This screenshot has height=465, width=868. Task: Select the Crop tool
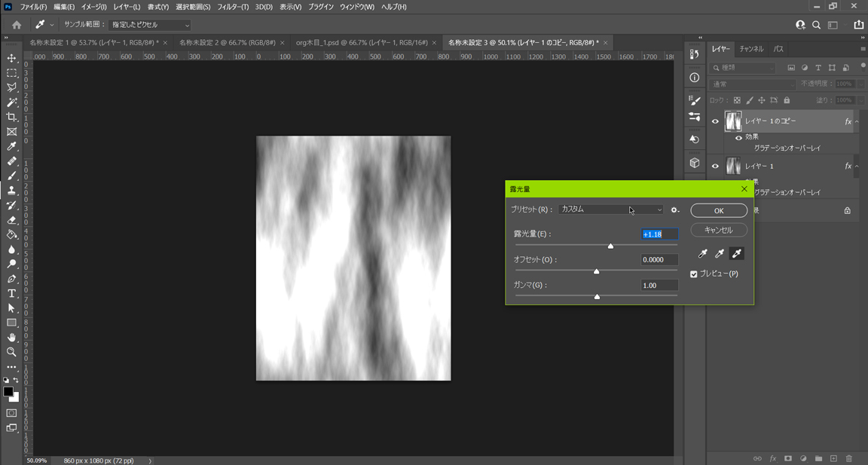11,117
